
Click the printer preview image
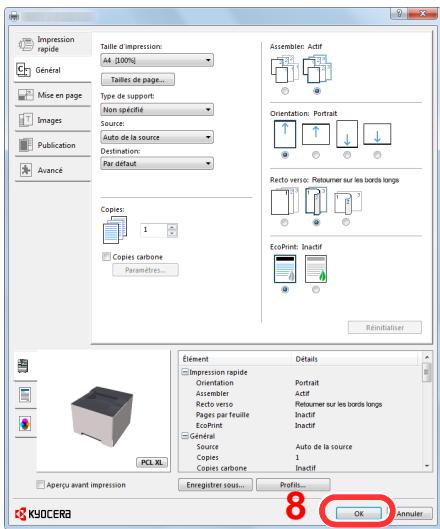(102, 416)
